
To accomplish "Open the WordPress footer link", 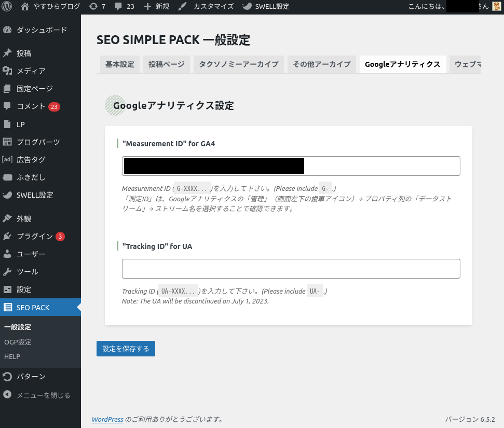I will [107, 419].
